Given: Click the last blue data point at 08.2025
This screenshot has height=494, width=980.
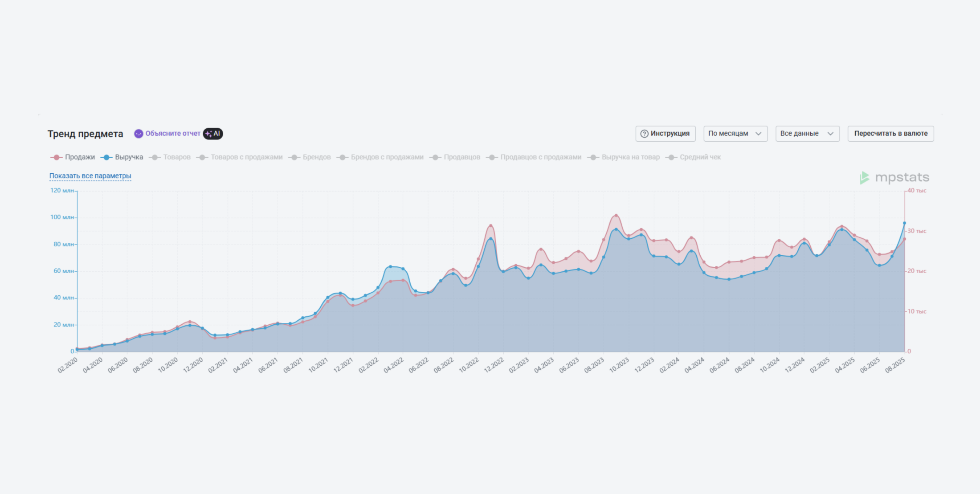Looking at the screenshot, I should [x=904, y=223].
